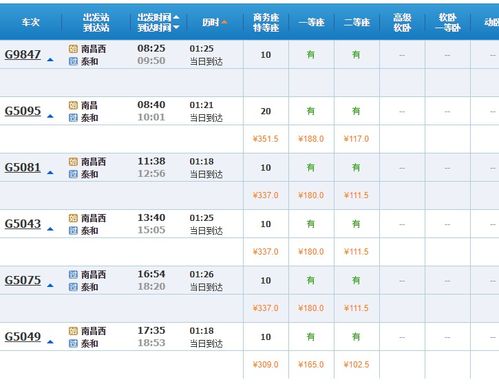
Task: Click departure time 16:54
Action: pos(151,274)
